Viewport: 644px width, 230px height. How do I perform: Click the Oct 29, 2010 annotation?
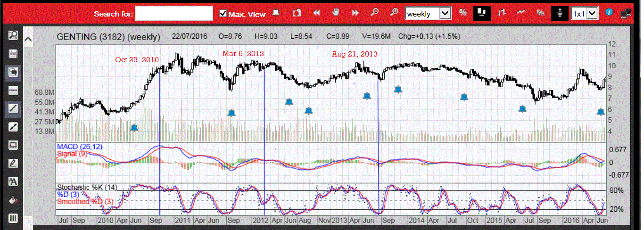(x=137, y=59)
